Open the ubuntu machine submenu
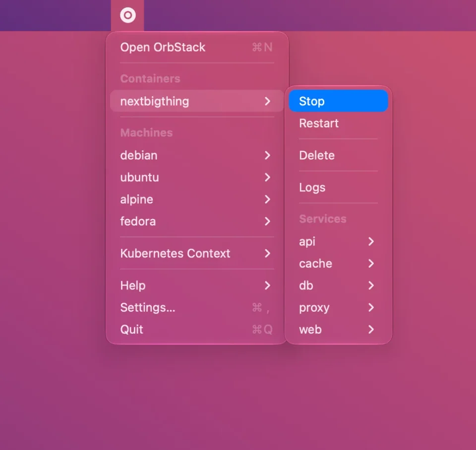The width and height of the screenshot is (476, 450). (x=197, y=177)
